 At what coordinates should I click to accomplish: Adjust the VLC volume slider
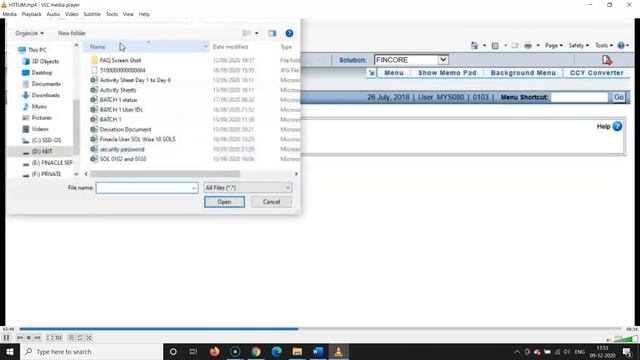pyautogui.click(x=625, y=339)
